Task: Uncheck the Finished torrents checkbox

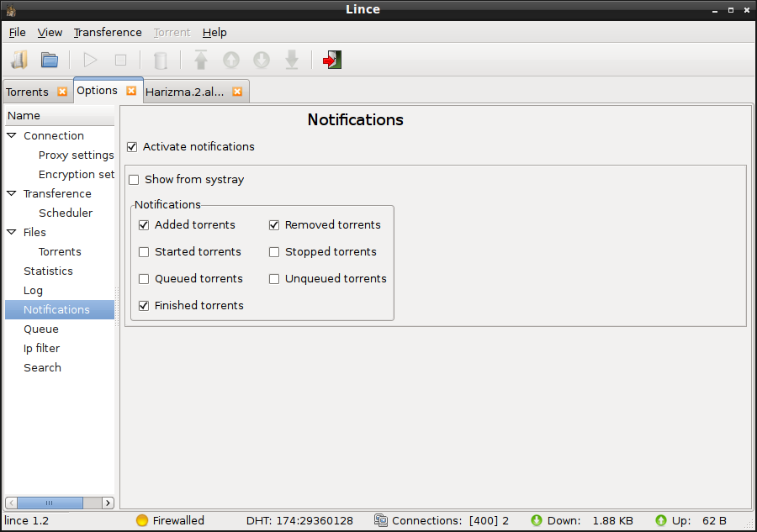Action: point(144,306)
